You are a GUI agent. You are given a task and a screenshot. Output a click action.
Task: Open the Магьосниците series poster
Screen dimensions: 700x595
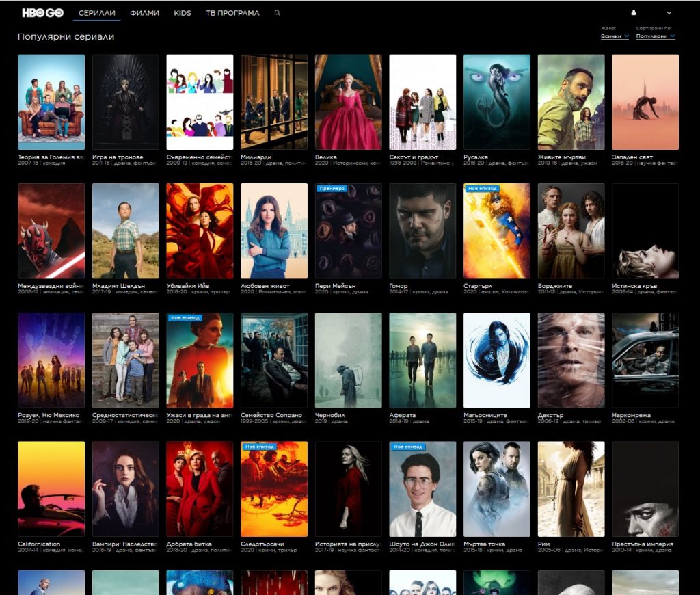(x=497, y=360)
